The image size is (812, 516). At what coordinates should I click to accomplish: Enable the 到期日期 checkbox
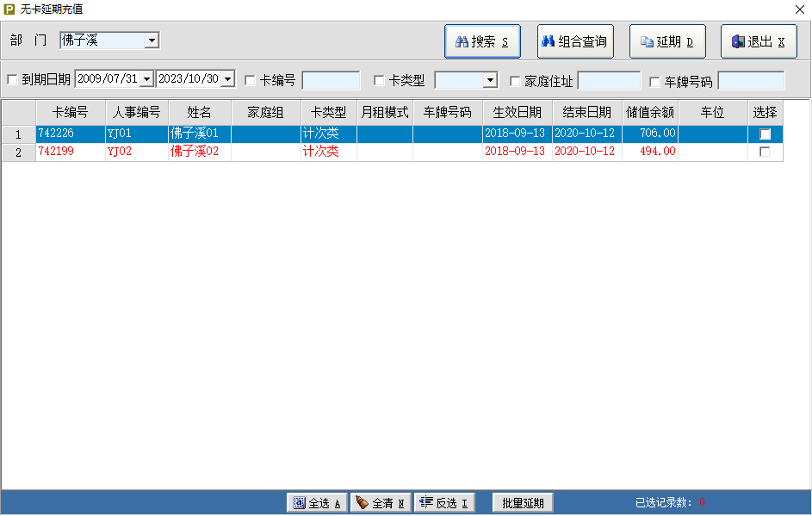tap(12, 80)
